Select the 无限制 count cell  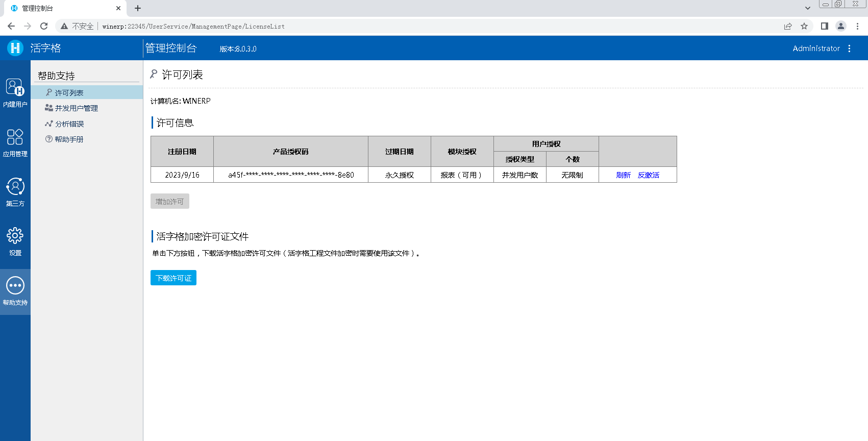(573, 175)
